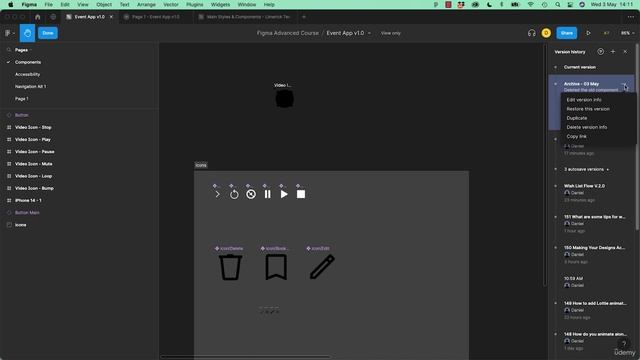Choose Edit version info

[x=584, y=100]
